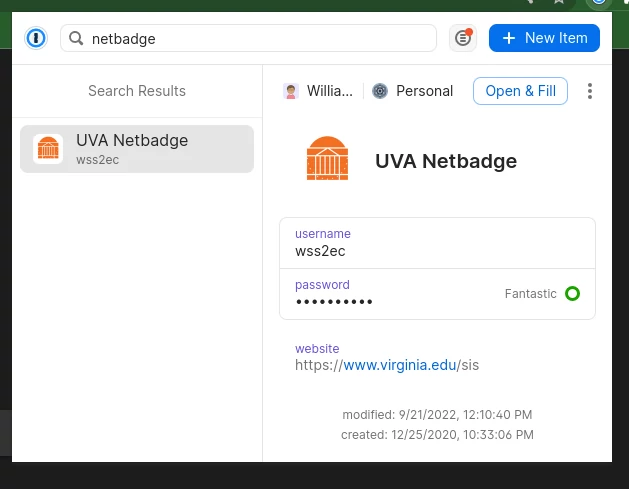This screenshot has height=489, width=629.
Task: Click the New Item button
Action: click(544, 38)
